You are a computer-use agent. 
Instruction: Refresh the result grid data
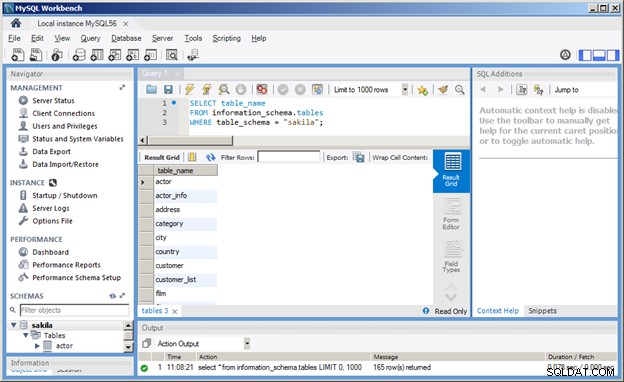211,157
